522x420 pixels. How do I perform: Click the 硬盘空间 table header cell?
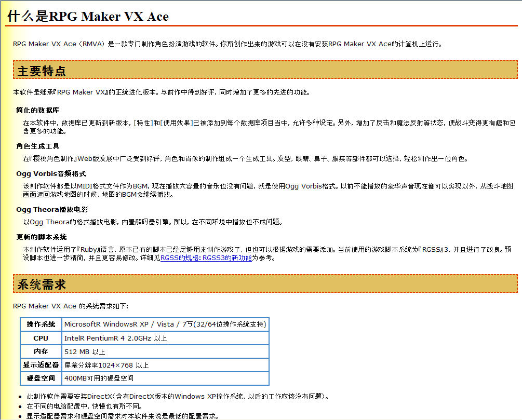click(41, 378)
